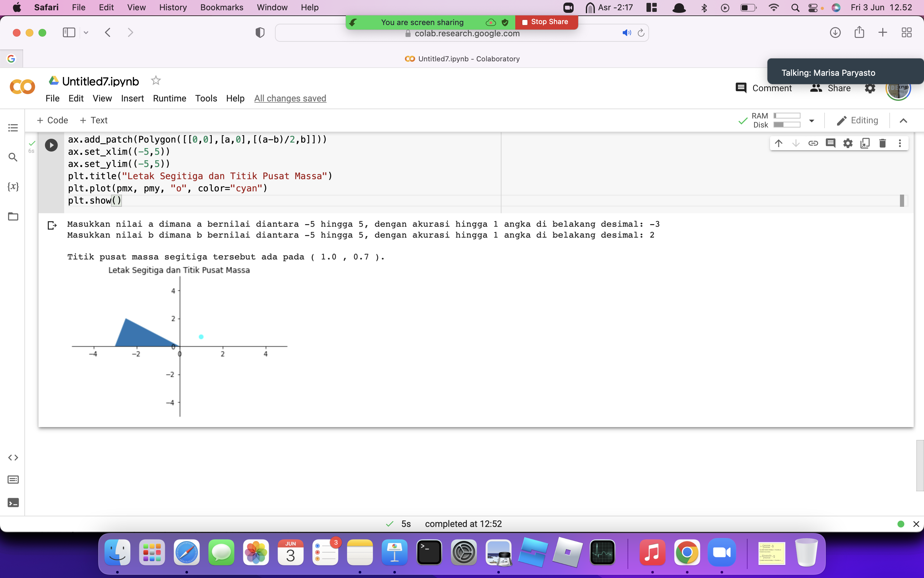924x578 pixels.
Task: Open the Files folder icon in sidebar
Action: click(13, 216)
